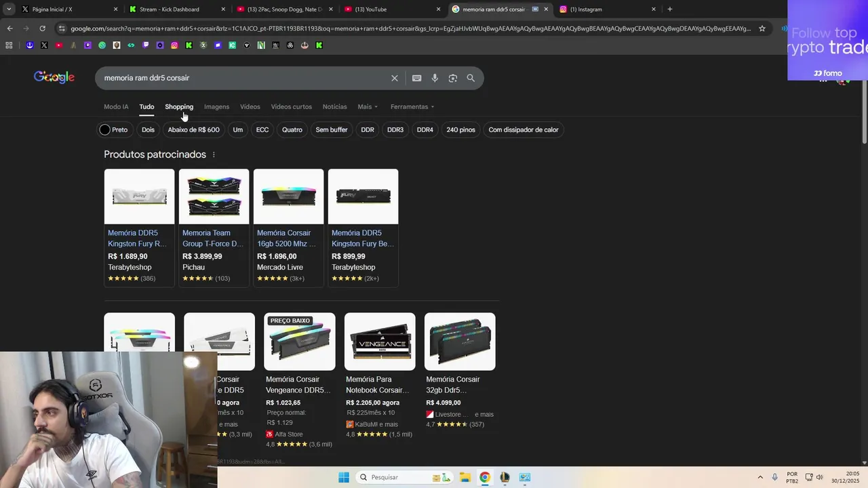
Task: Open the volume control in system tray
Action: pos(820,477)
